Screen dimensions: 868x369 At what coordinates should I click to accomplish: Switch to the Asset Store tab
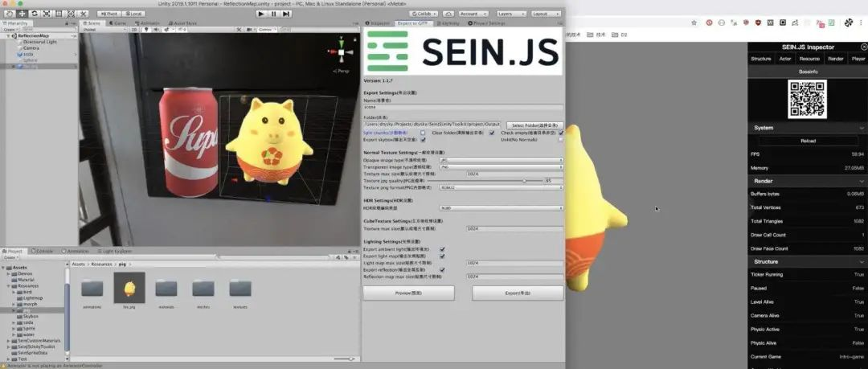[x=182, y=23]
